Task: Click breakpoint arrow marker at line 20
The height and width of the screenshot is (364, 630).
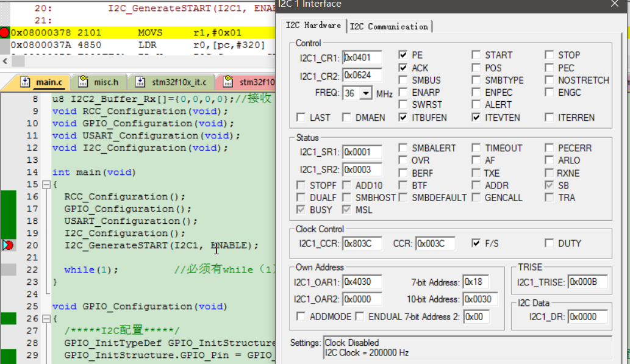Action: coord(8,245)
